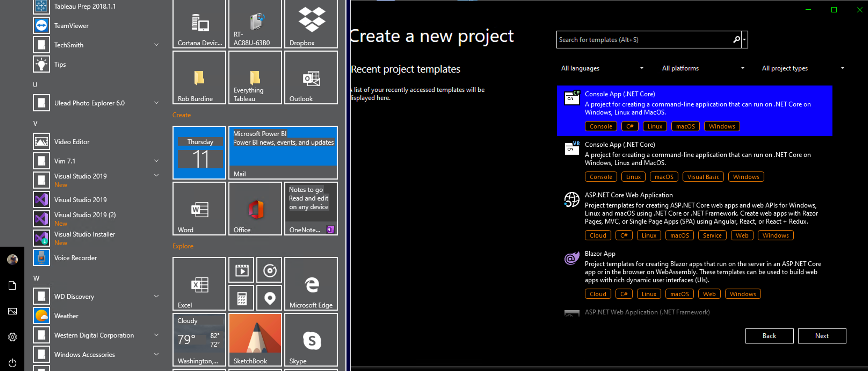
Task: Open the Outlook tile
Action: [311, 78]
